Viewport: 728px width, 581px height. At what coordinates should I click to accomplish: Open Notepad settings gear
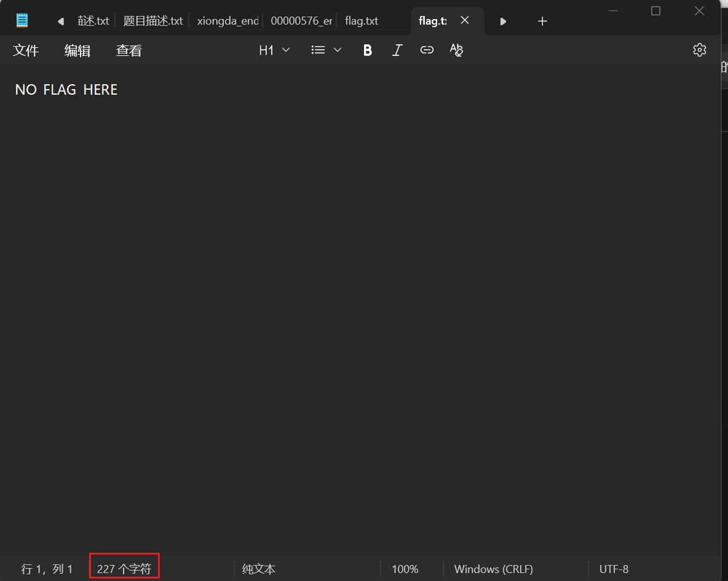[x=699, y=50]
